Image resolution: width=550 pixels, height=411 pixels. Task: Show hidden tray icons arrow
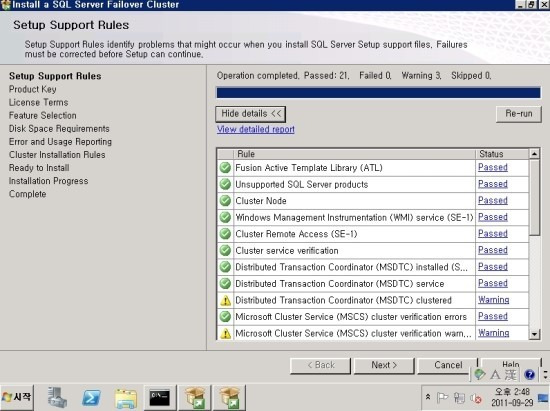pos(428,397)
